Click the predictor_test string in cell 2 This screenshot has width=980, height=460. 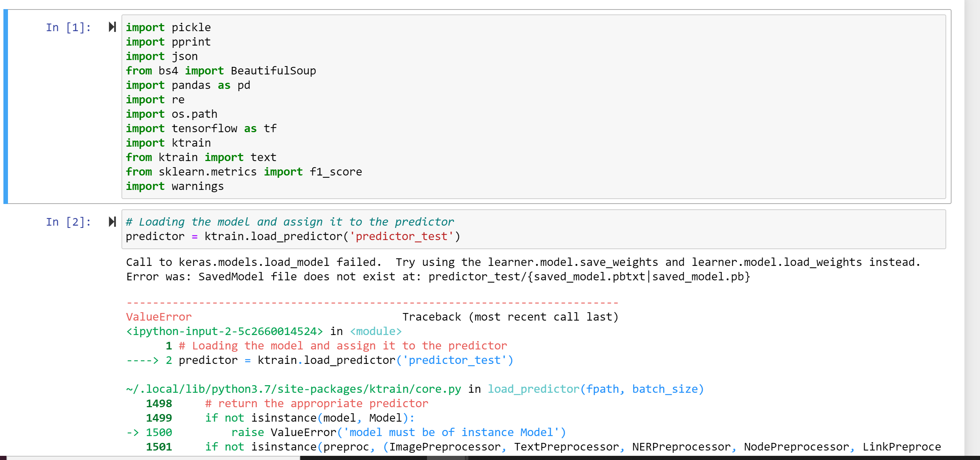pos(400,236)
